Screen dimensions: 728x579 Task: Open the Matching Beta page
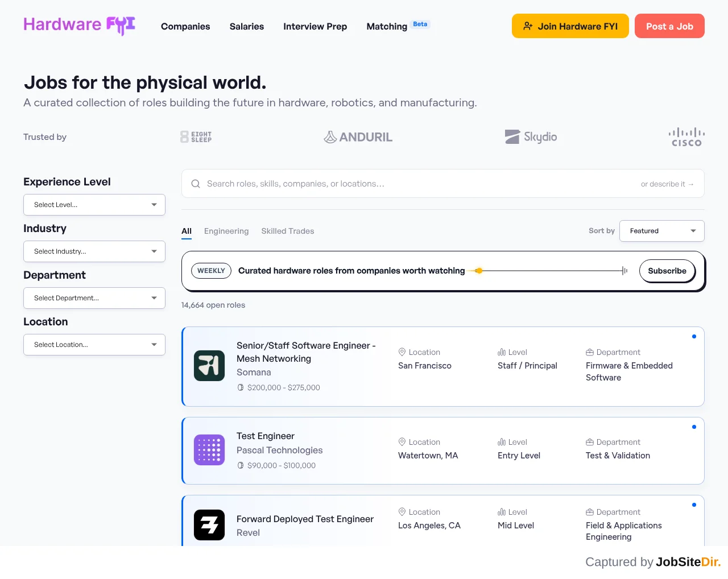(x=398, y=26)
